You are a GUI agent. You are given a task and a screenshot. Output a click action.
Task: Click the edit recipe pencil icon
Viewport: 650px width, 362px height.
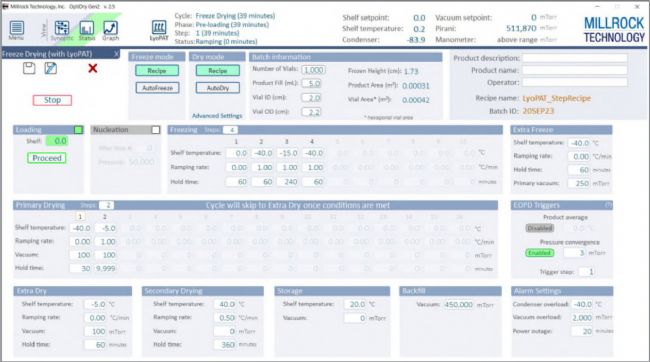pos(51,68)
